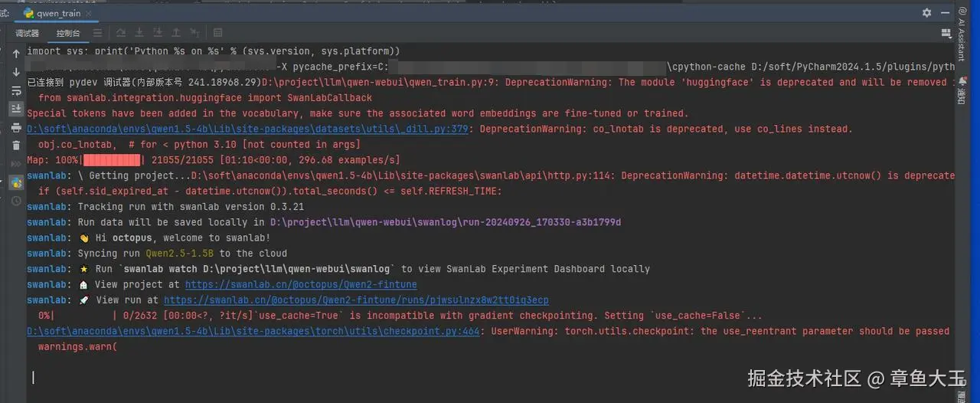Viewport: 980px width, 403px height.
Task: Click the run to cursor icon
Action: click(194, 33)
